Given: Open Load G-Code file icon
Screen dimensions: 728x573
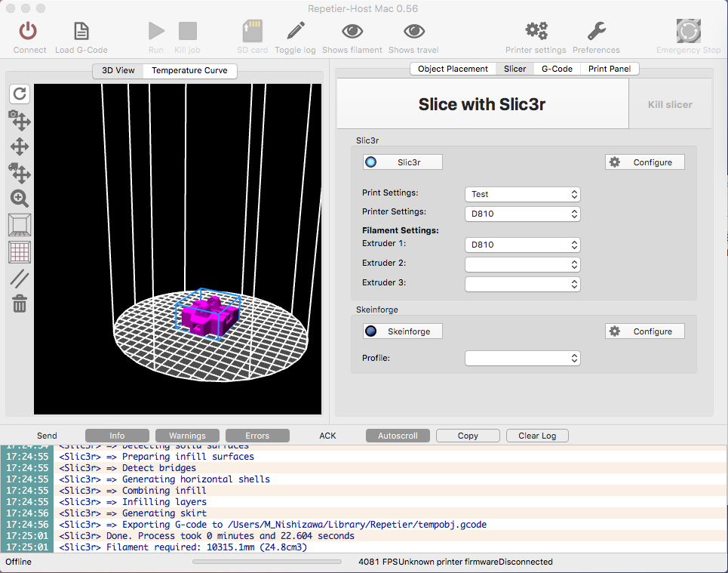Looking at the screenshot, I should click(81, 31).
